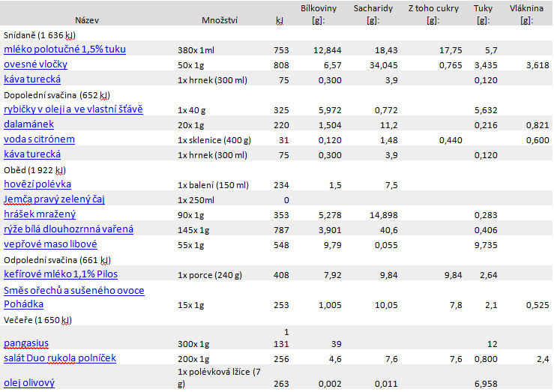The height and width of the screenshot is (392, 554).
Task: Select the Odpolední svačina (661 kJ) heading
Action: [x=57, y=260]
